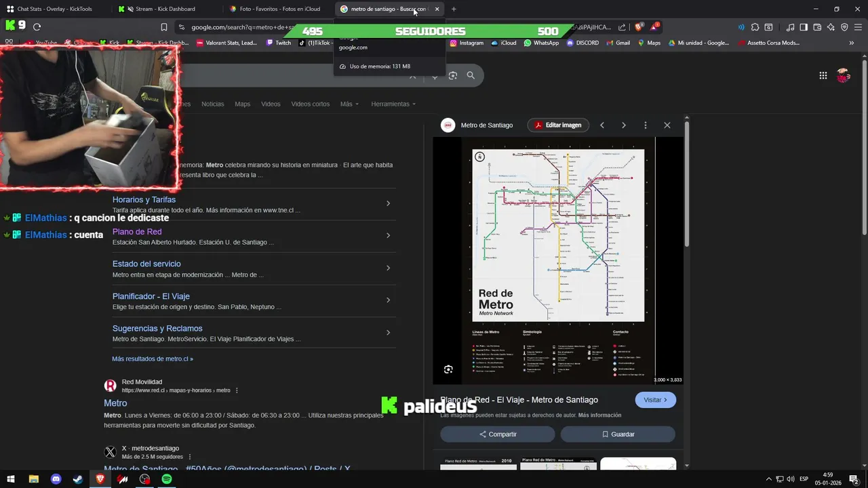Open the Leo AI sparkle icon
The width and height of the screenshot is (868, 488).
831,27
